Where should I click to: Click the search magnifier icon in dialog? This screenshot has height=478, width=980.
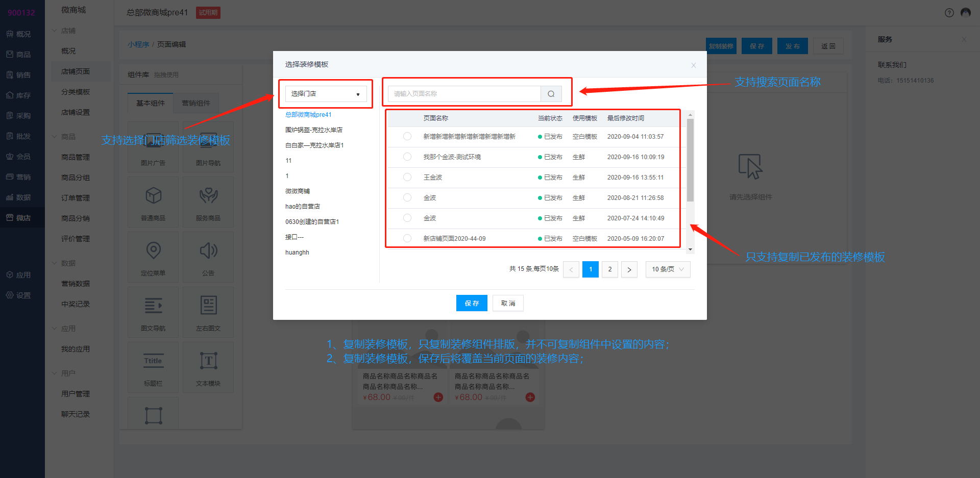point(551,94)
